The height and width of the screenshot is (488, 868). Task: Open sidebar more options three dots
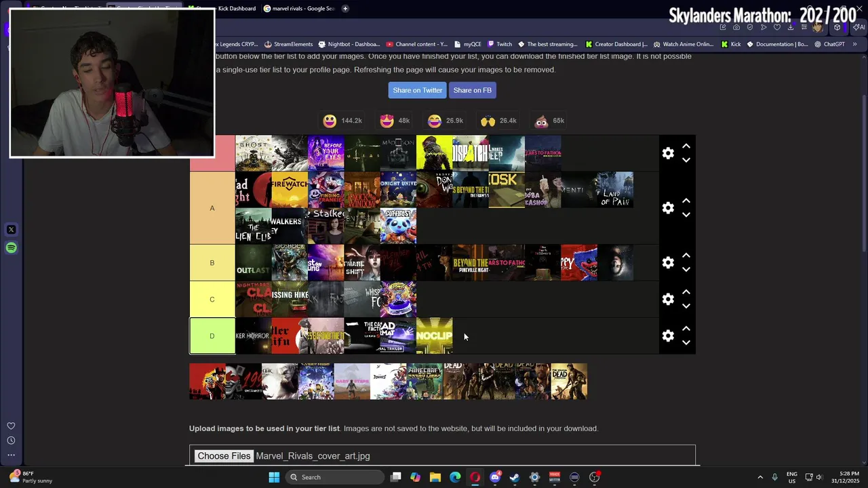pyautogui.click(x=11, y=455)
